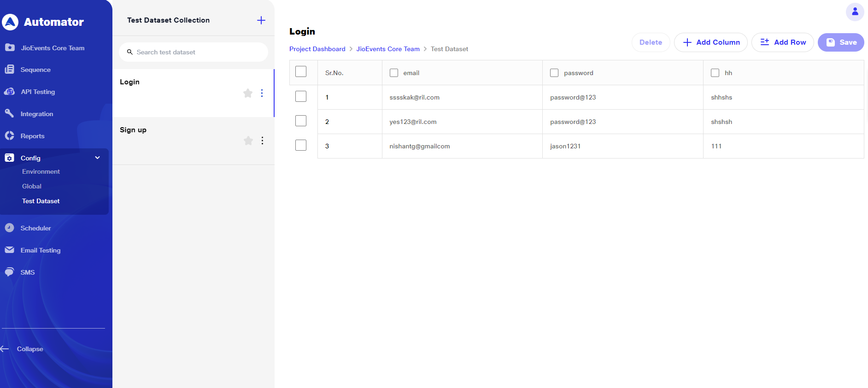Click cell shshsh in hh column
Image resolution: width=868 pixels, height=388 pixels.
pyautogui.click(x=783, y=122)
